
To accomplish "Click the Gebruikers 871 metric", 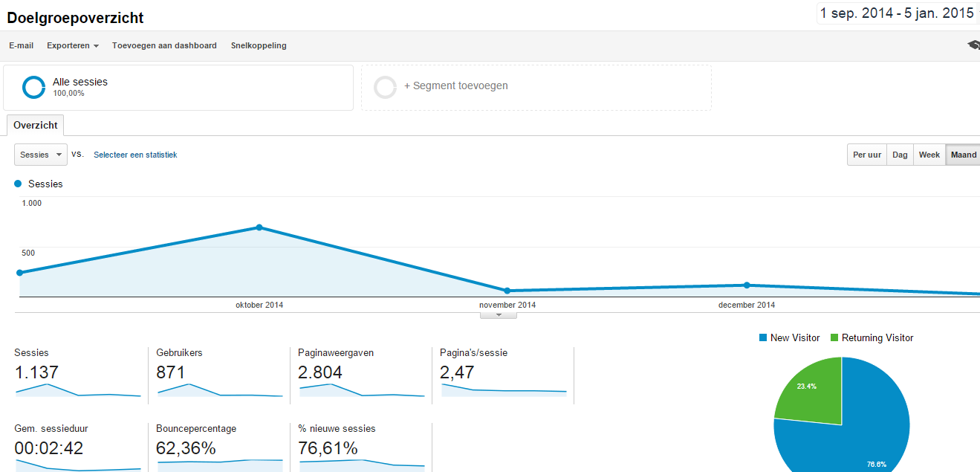I will click(x=220, y=375).
